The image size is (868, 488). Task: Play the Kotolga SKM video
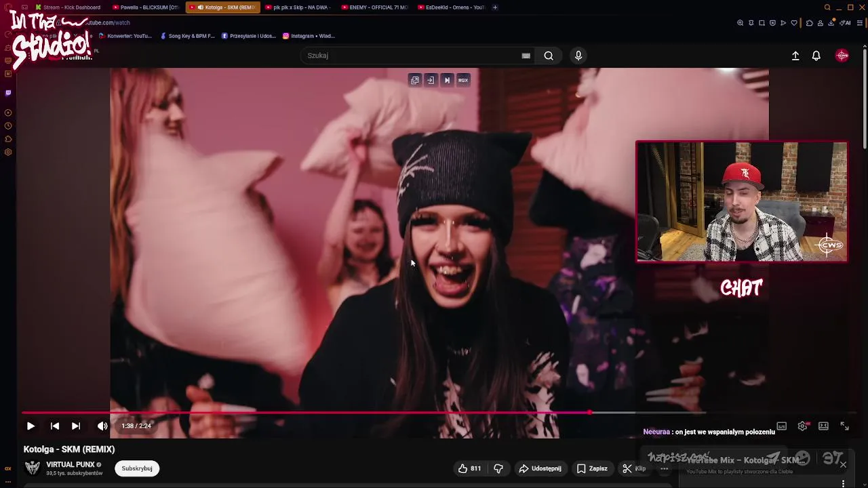(x=31, y=426)
